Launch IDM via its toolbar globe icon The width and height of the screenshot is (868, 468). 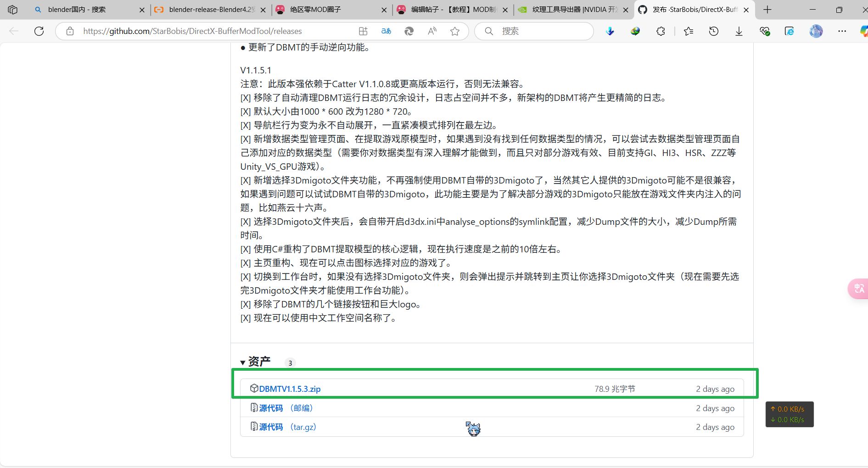click(x=635, y=31)
